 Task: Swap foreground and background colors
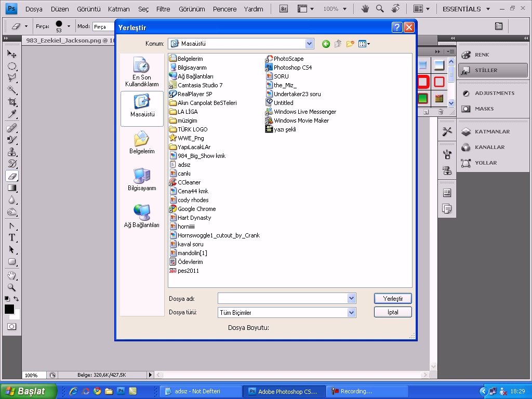[x=16, y=299]
